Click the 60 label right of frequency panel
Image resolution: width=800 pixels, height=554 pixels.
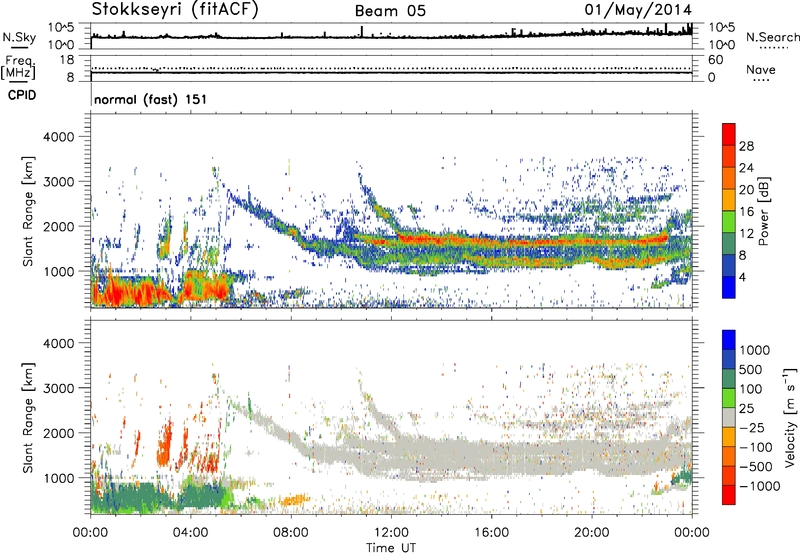[715, 60]
